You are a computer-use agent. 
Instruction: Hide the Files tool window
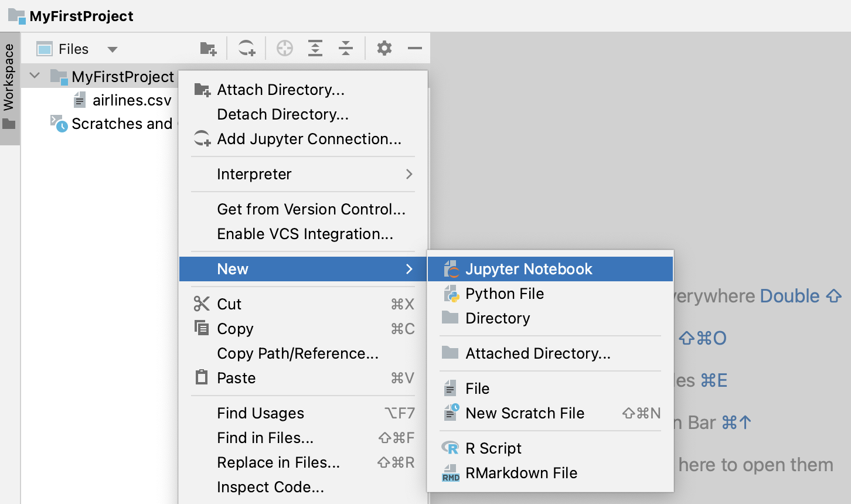(x=415, y=48)
